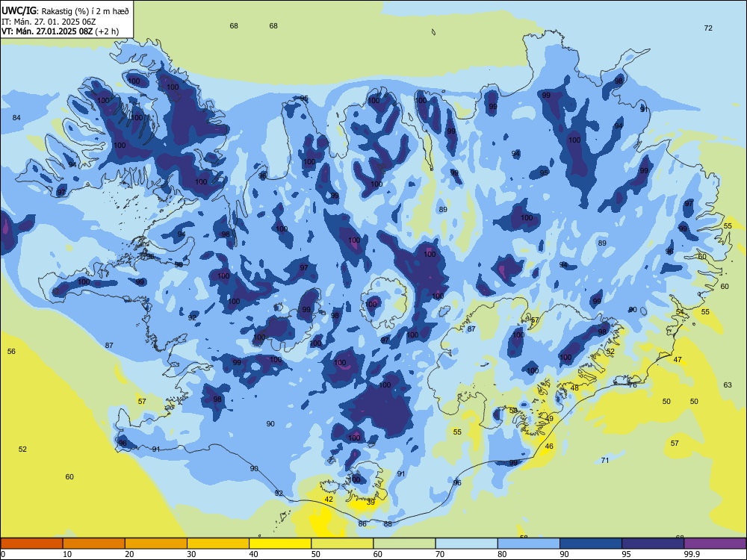
Task: Select the map value '42' on the south coast
Action: [x=329, y=499]
